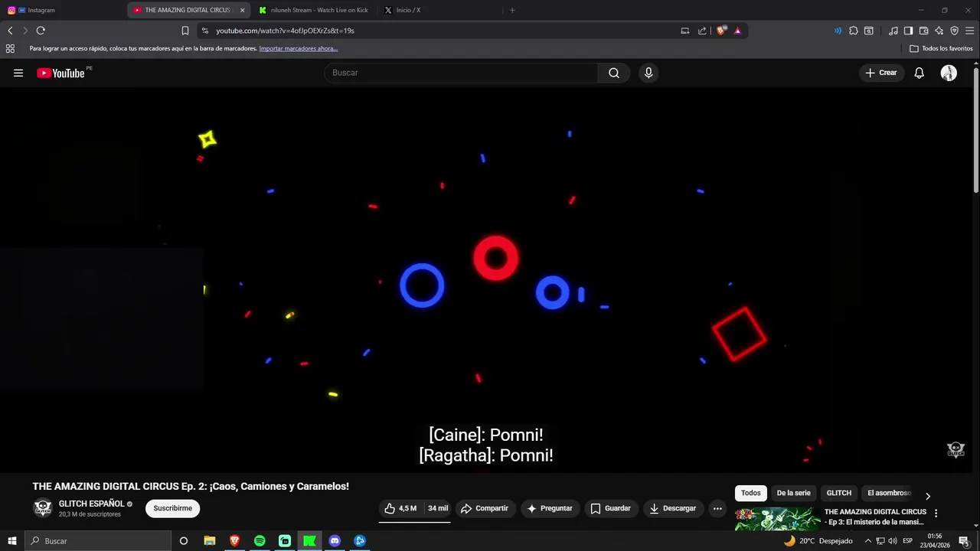Select the Todos filter chip

[x=750, y=493]
